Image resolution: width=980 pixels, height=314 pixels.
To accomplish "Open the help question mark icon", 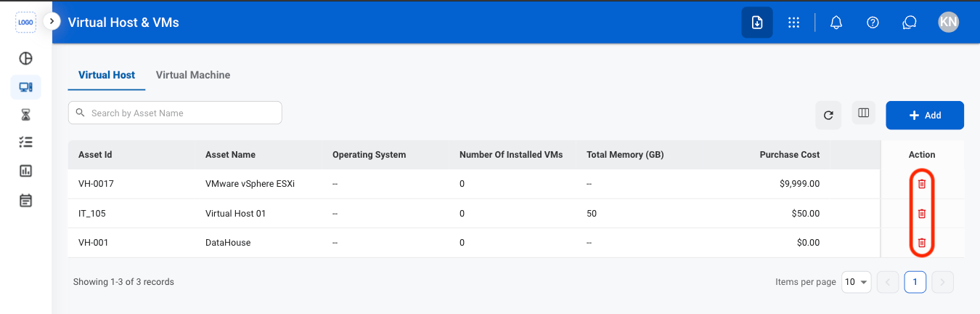I will click(873, 23).
